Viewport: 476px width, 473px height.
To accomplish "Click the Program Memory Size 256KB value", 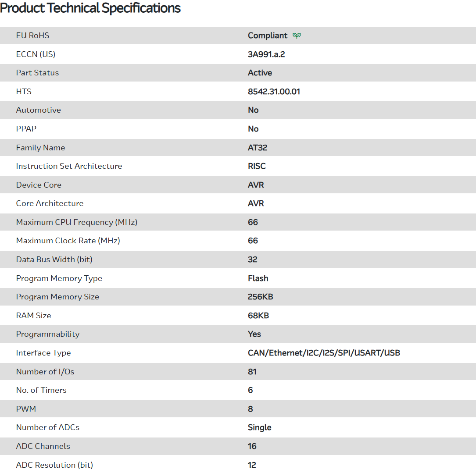I will [x=260, y=297].
